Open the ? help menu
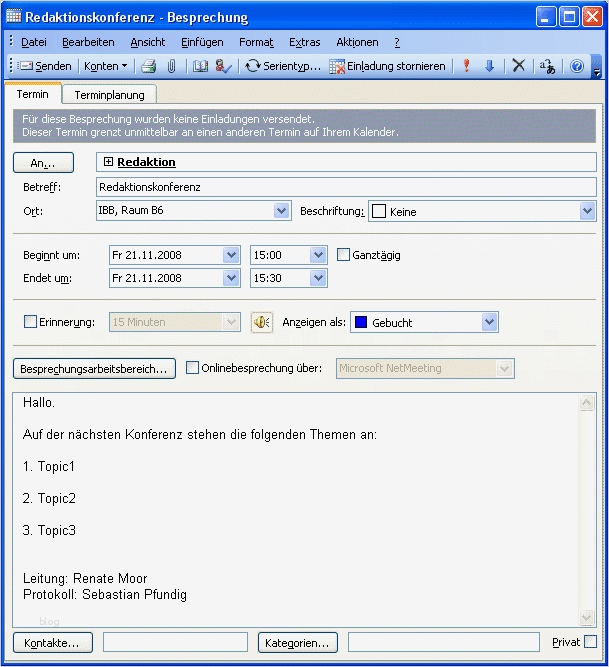Image resolution: width=609 pixels, height=667 pixels. (x=397, y=42)
